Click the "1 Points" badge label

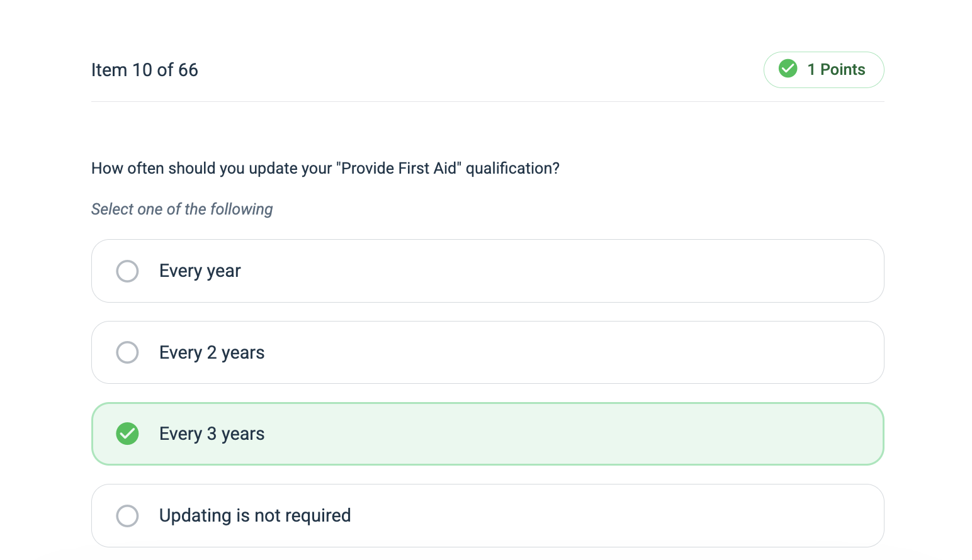click(x=836, y=69)
